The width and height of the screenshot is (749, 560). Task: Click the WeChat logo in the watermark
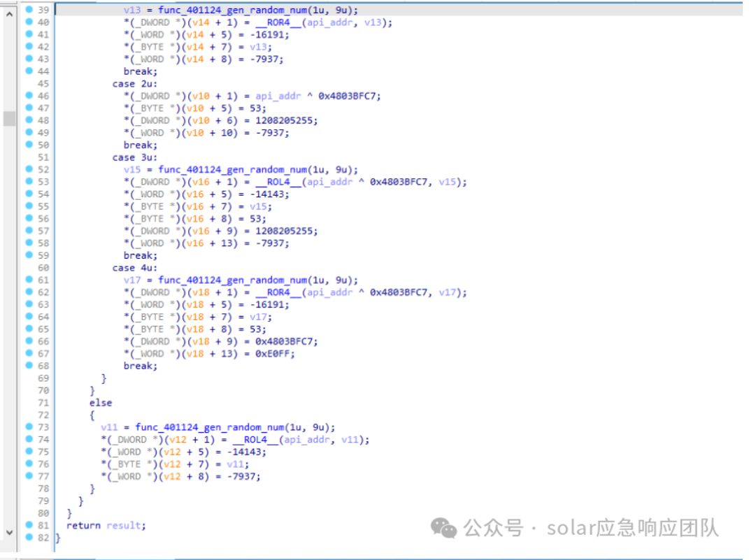point(443,529)
